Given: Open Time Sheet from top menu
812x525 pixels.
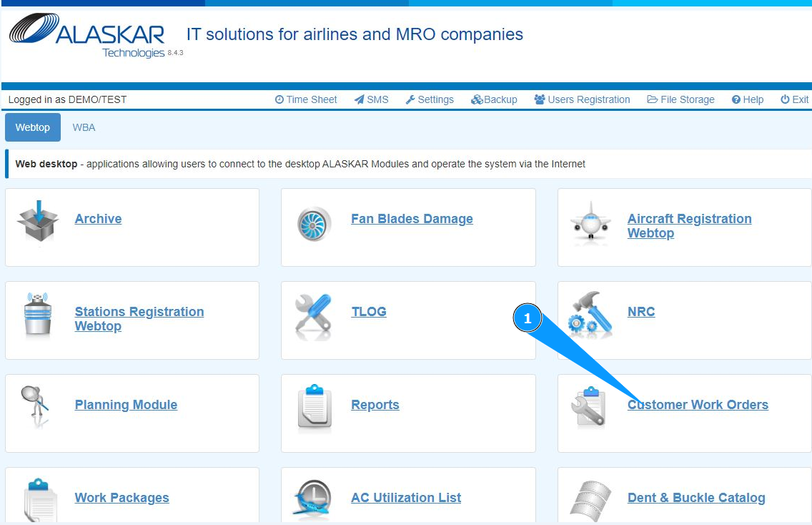Looking at the screenshot, I should coord(312,99).
